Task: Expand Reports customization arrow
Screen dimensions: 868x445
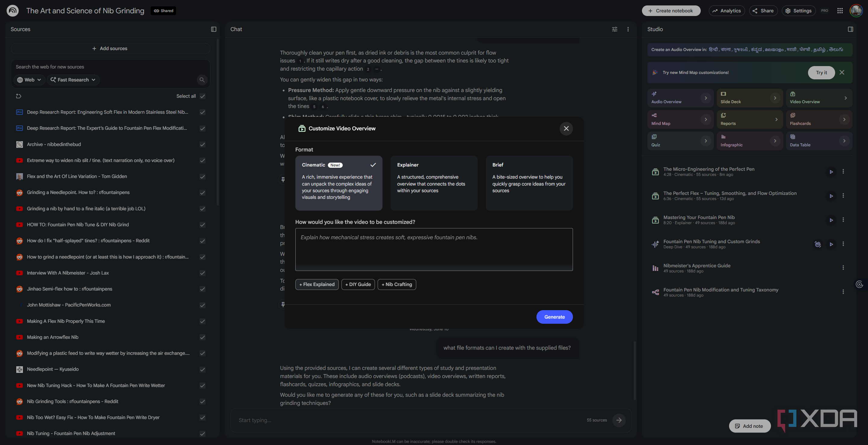Action: point(776,120)
